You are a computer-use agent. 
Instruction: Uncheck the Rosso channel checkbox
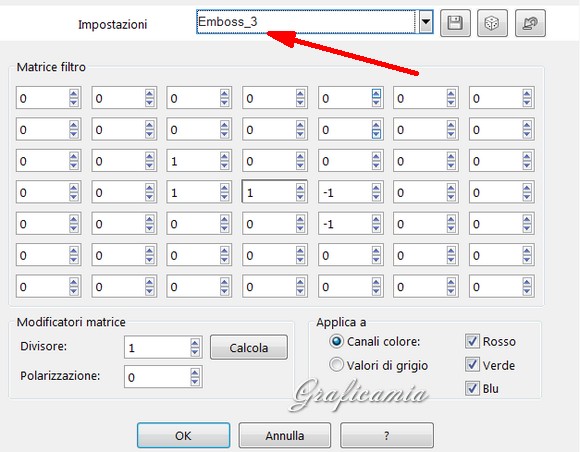(472, 341)
